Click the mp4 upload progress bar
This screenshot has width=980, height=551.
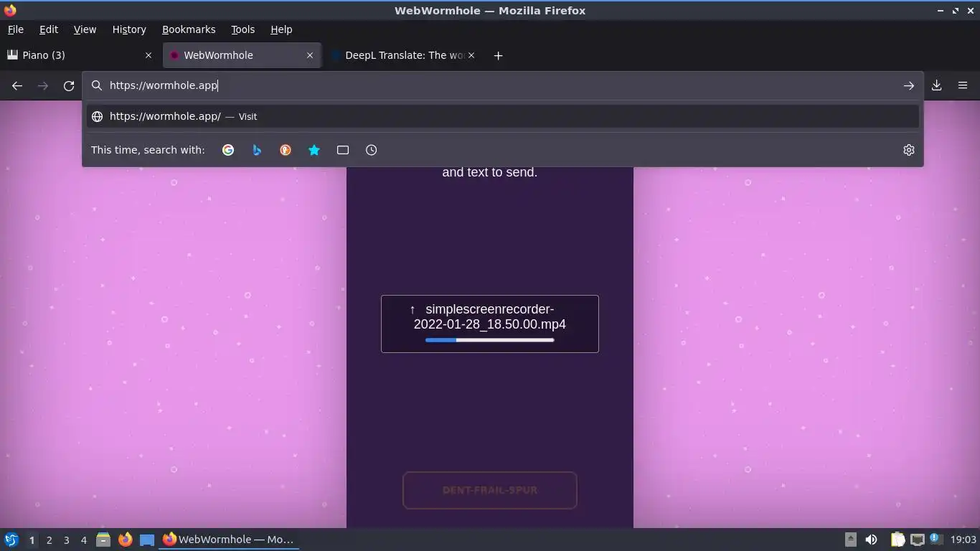point(490,340)
